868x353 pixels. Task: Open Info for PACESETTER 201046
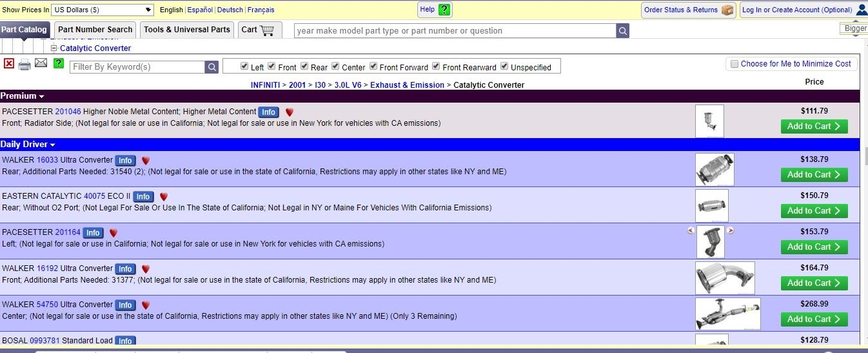269,112
